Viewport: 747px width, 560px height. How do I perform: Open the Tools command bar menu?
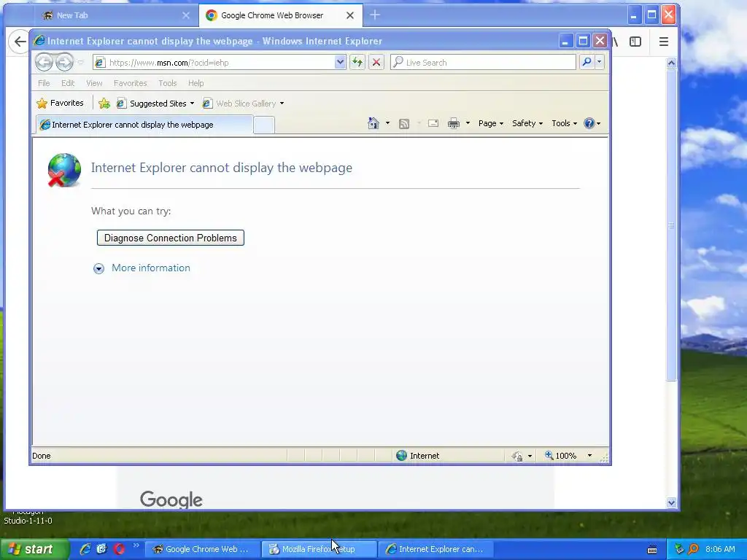point(564,123)
